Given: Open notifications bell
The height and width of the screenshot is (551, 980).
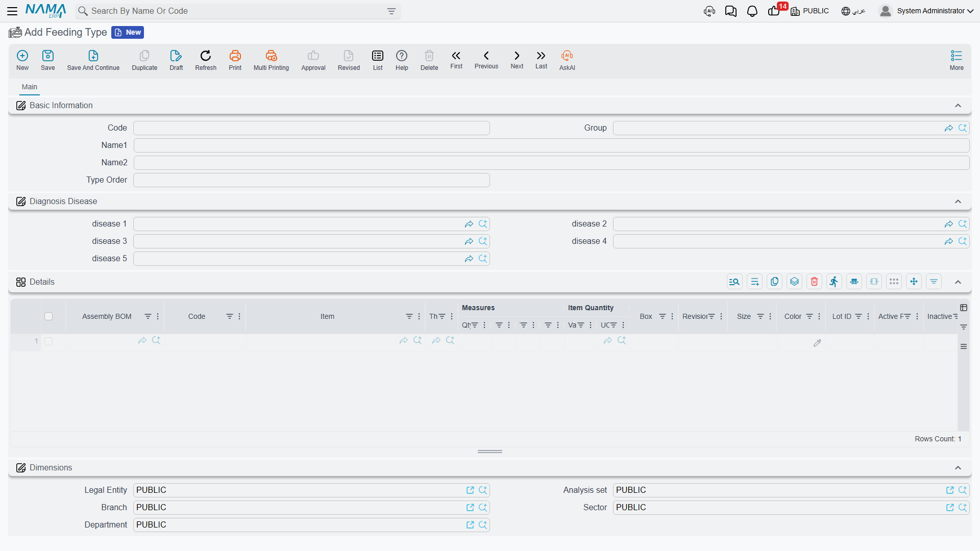Looking at the screenshot, I should [752, 11].
